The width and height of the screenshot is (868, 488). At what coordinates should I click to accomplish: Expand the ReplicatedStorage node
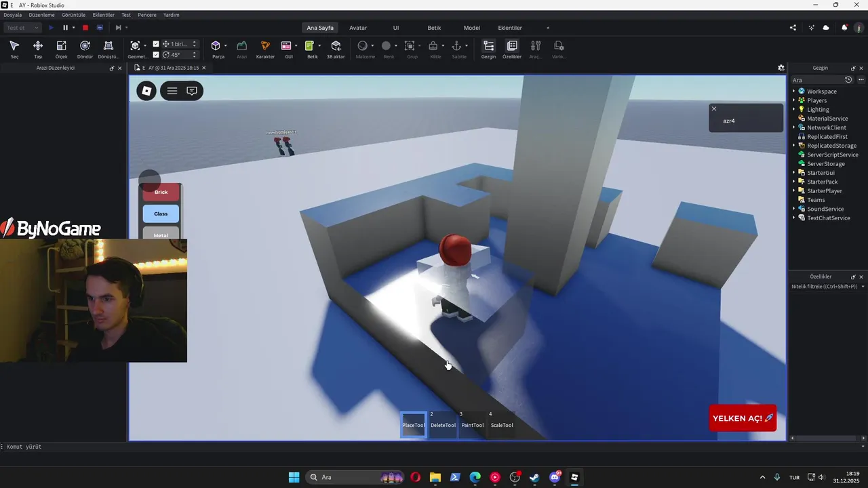pyautogui.click(x=794, y=146)
